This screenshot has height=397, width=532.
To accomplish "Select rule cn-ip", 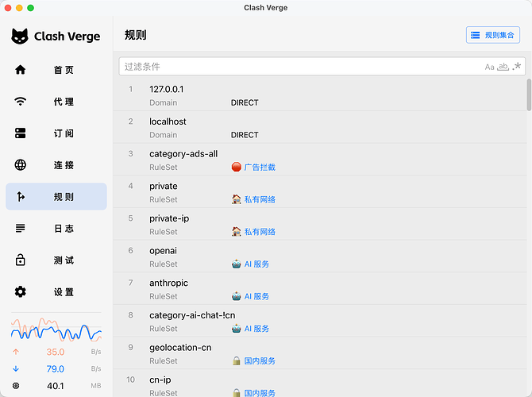I will click(x=320, y=383).
